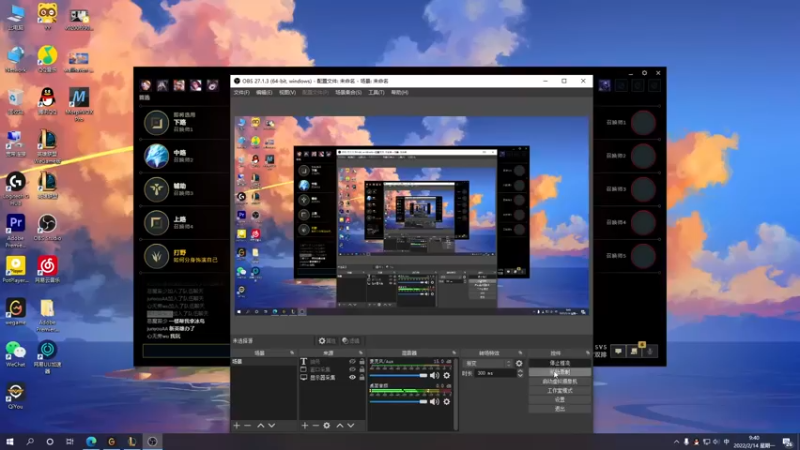Image resolution: width=800 pixels, height=450 pixels.
Task: Add a new source with the plus icon
Action: point(305,425)
